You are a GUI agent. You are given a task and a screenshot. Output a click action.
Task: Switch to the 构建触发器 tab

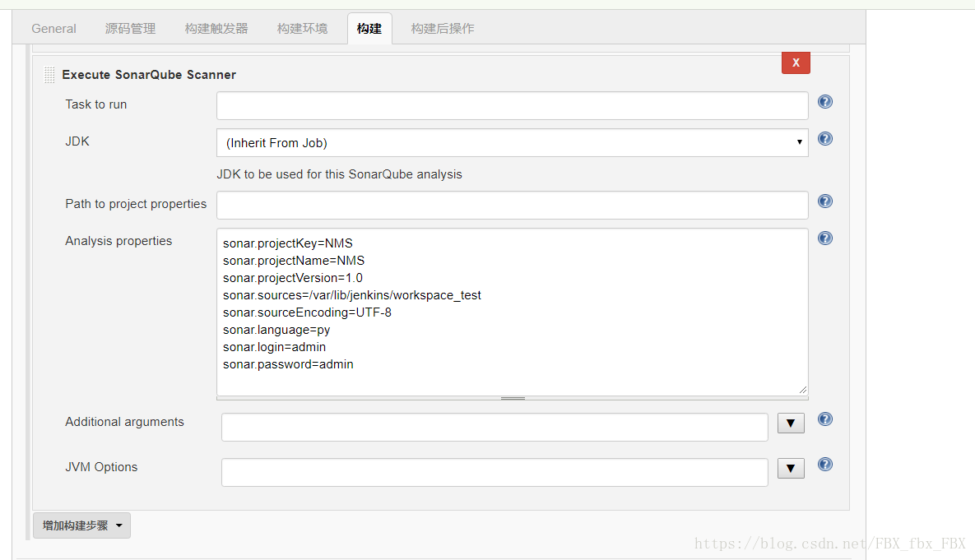[216, 29]
